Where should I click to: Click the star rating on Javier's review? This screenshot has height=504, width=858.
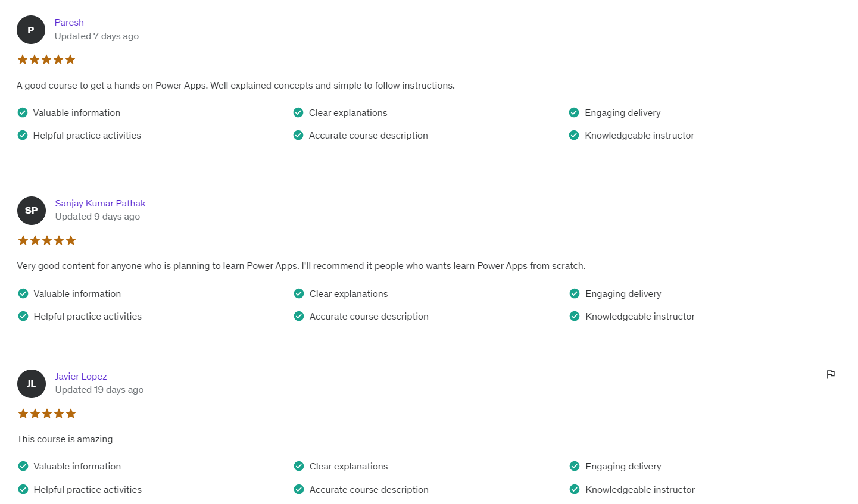point(47,414)
